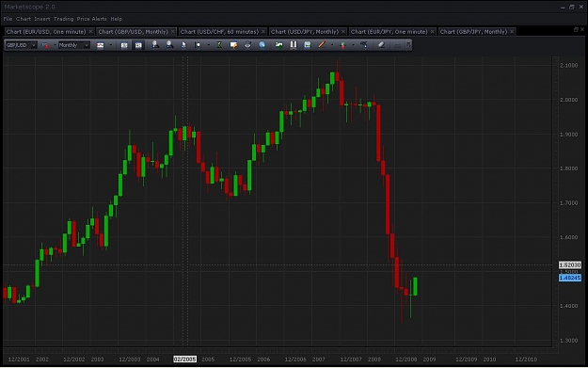Screen dimensions: 588x368
Task: Click the blue globe icon
Action: point(262,45)
